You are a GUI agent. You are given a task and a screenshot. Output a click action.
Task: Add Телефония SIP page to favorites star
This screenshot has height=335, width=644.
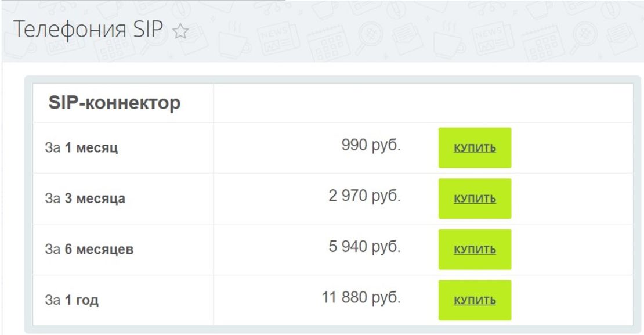181,33
